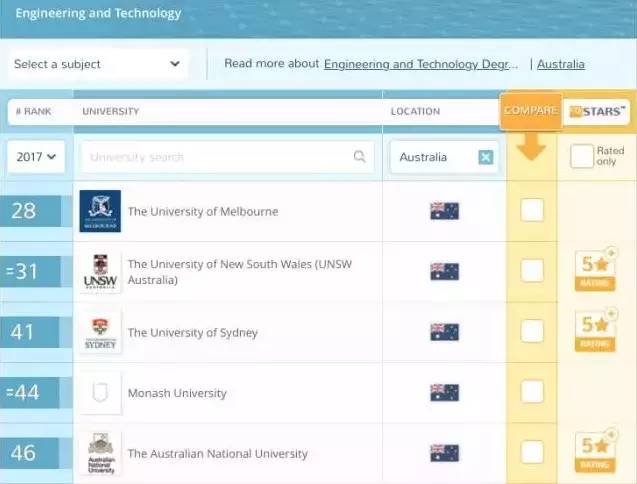Sort by the RANK column header
Viewport: 637px width, 484px height.
click(x=34, y=111)
